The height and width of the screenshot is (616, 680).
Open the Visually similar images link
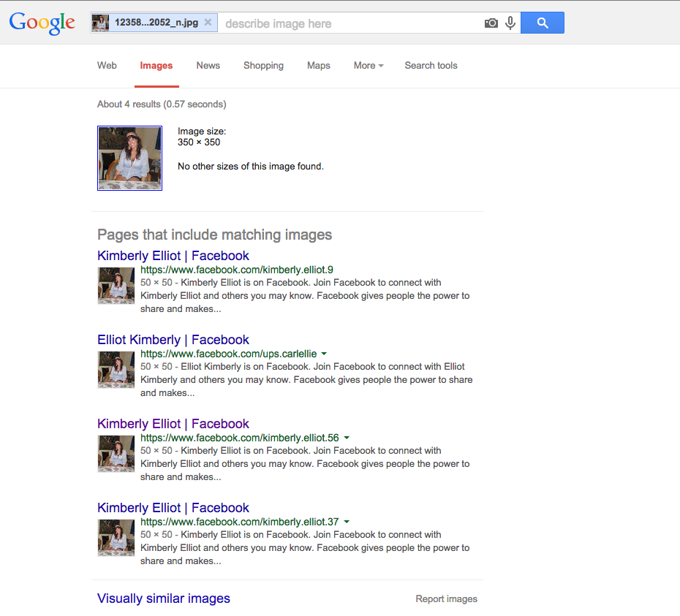pos(164,598)
